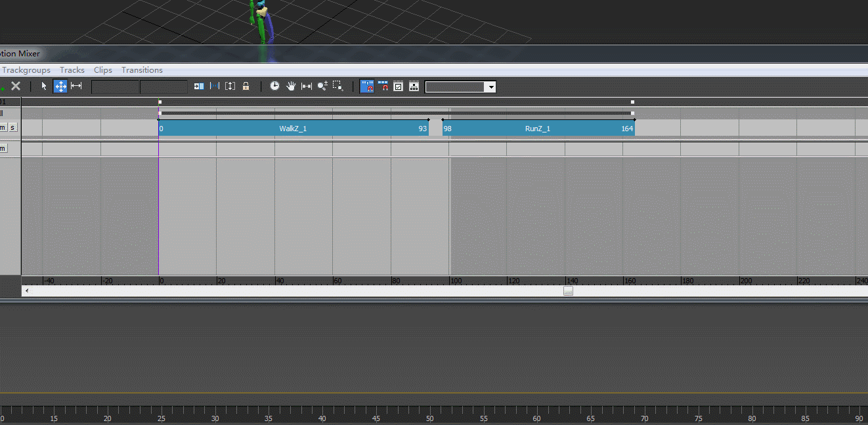The height and width of the screenshot is (425, 868).
Task: Click frame 50 on the bottom time slider
Action: click(429, 418)
